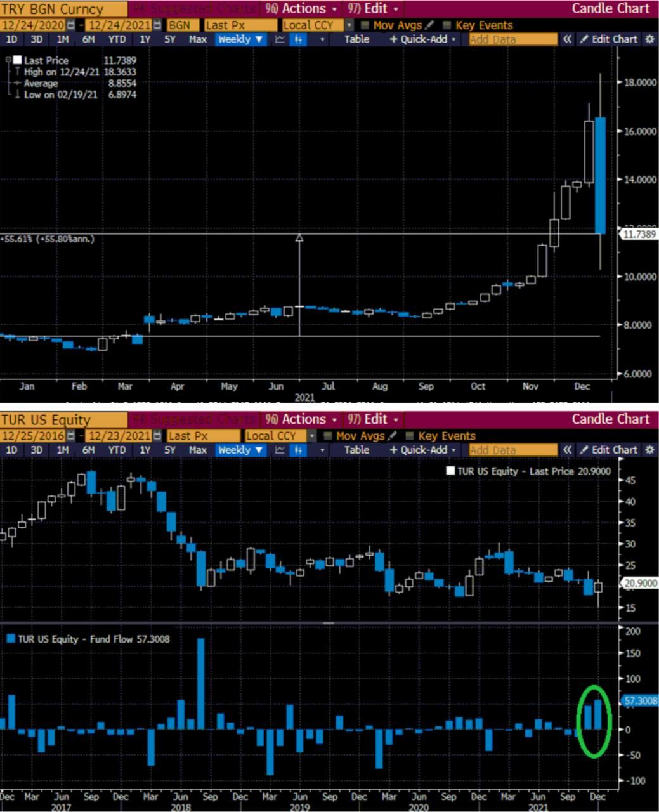Collapse legend tree in TRY chart

click(8, 60)
